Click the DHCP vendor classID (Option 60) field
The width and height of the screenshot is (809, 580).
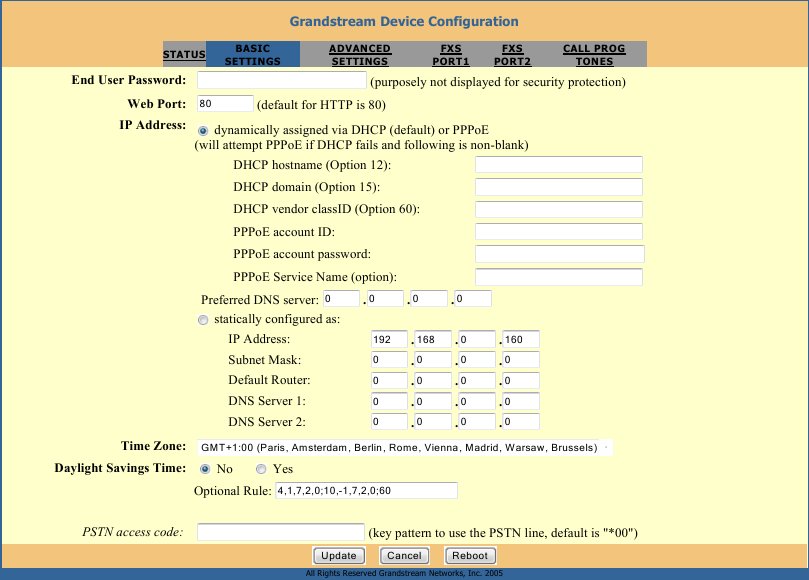point(559,209)
